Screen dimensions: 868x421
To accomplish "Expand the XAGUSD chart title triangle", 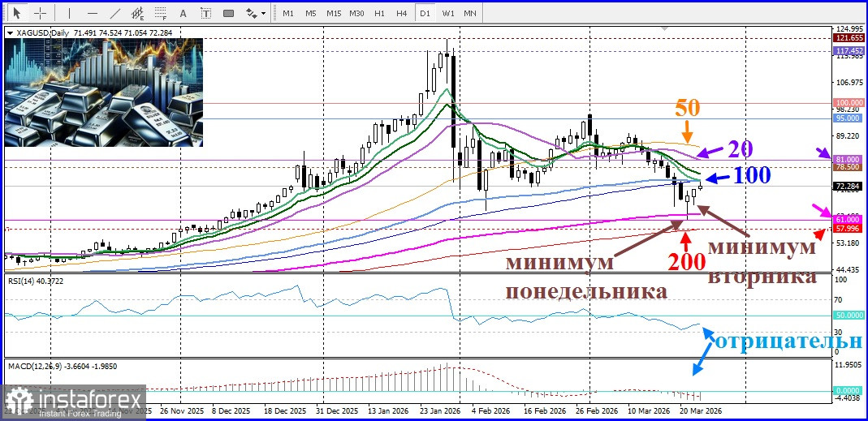I will tap(10, 33).
